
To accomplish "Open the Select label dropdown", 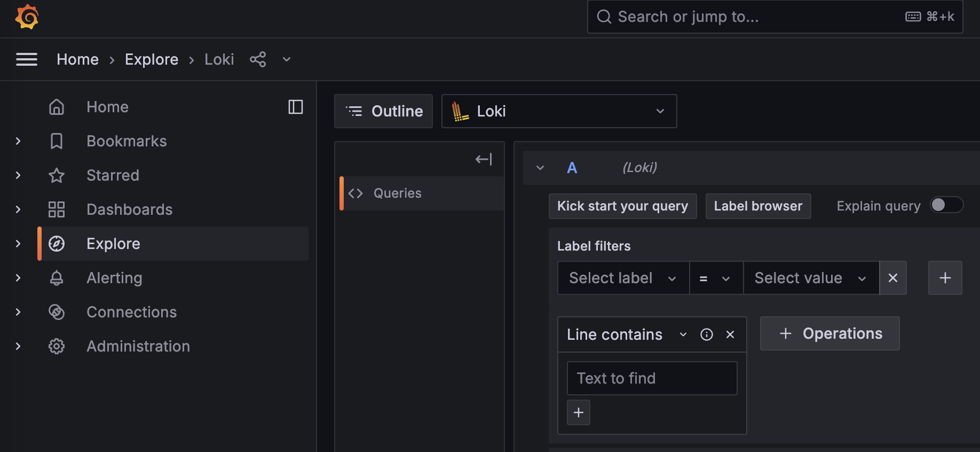I will pyautogui.click(x=623, y=278).
